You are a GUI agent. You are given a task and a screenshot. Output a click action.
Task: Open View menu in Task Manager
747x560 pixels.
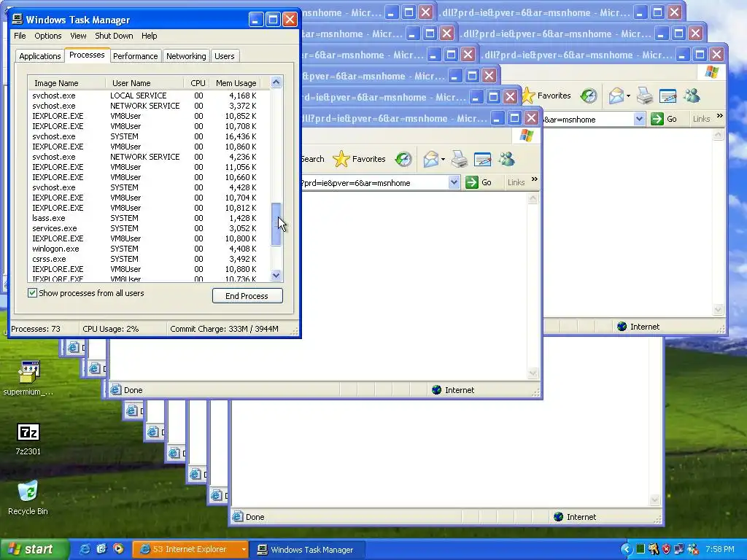(x=78, y=36)
